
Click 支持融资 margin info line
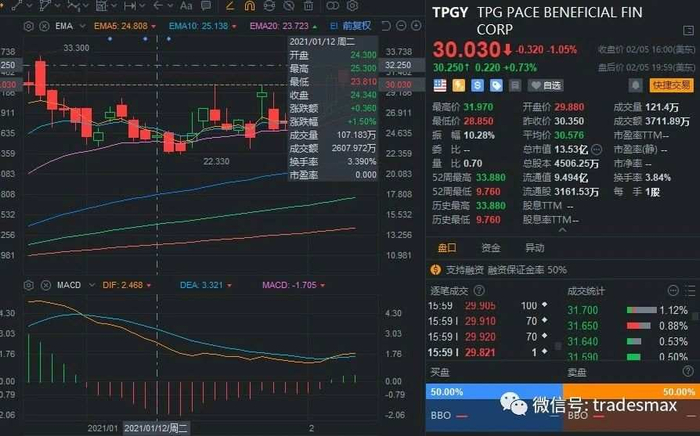tap(499, 270)
